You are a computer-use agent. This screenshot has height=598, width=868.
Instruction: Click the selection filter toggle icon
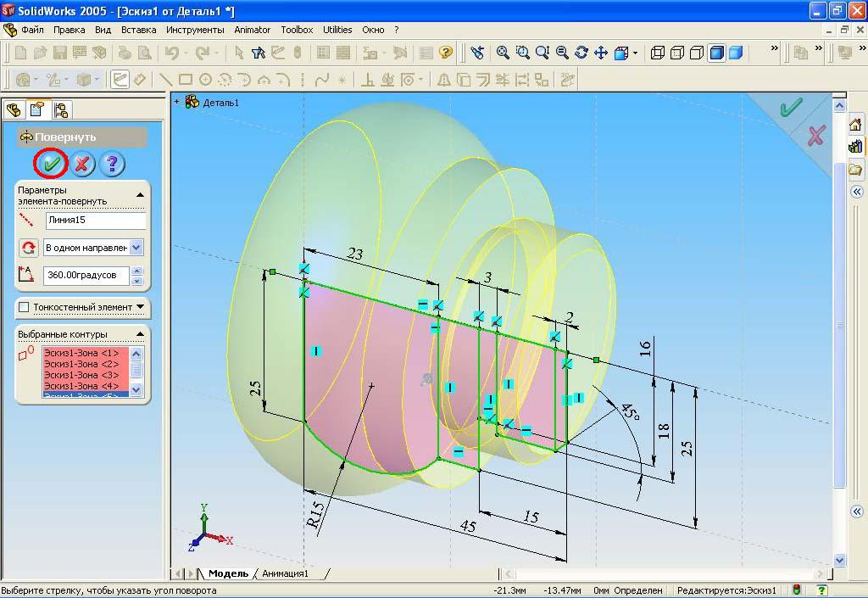click(x=258, y=53)
